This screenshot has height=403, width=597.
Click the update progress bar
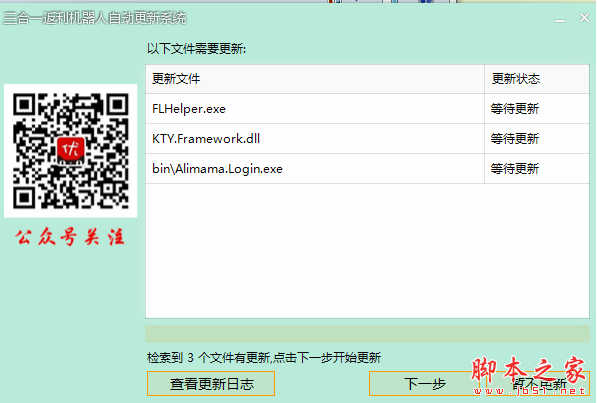pyautogui.click(x=367, y=334)
